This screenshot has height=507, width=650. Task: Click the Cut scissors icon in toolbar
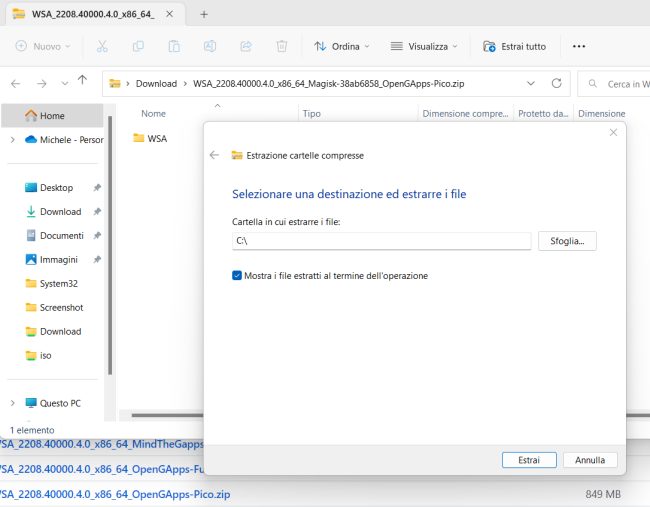tap(102, 46)
